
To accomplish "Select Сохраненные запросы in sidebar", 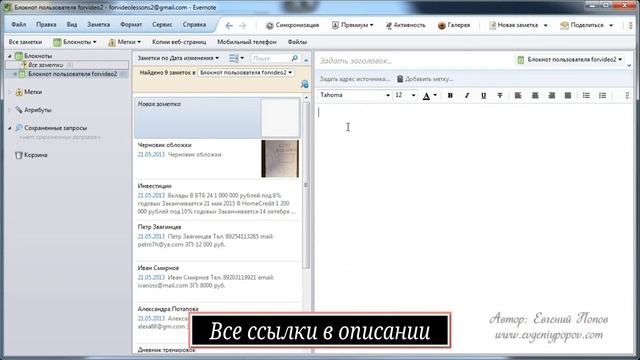I will (55, 128).
